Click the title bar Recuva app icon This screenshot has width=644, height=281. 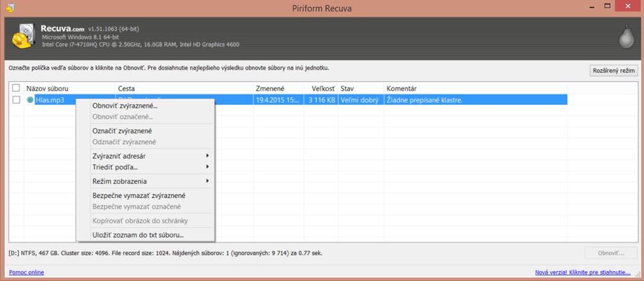[x=10, y=7]
